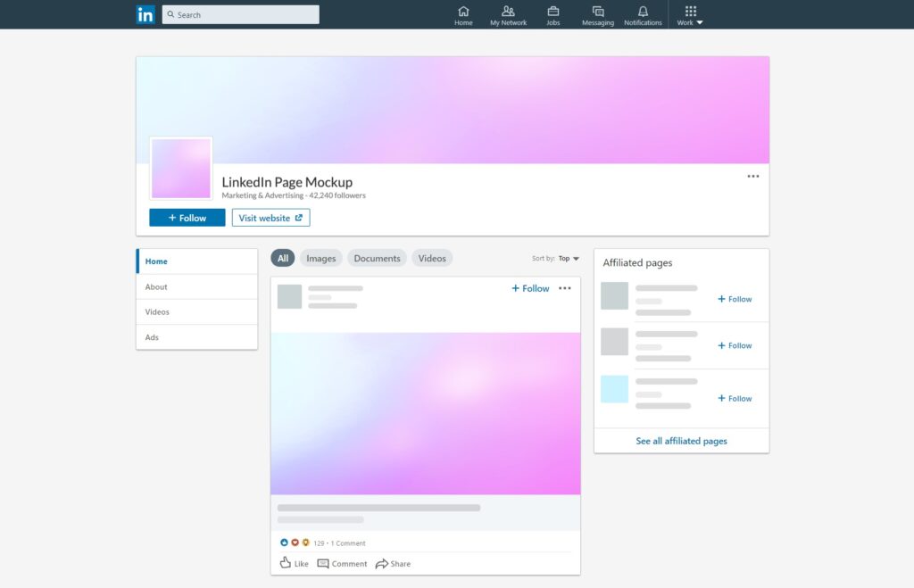Select the Videos filter pill
This screenshot has height=588, width=914.
click(432, 258)
